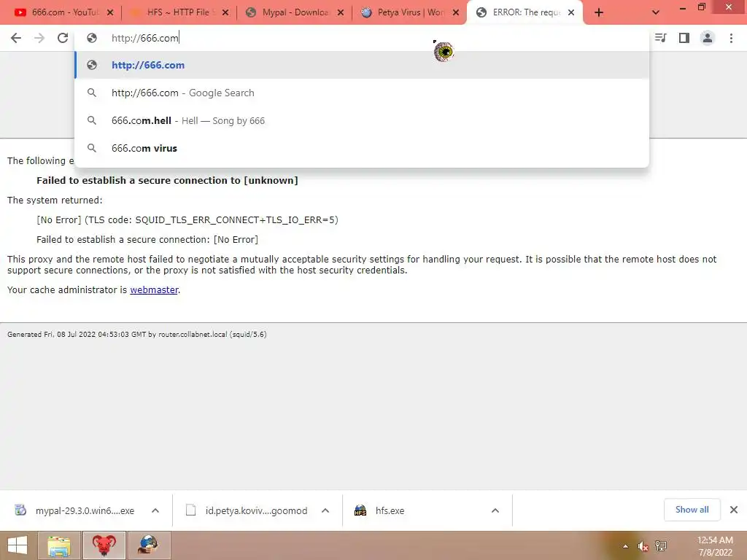Close the HFS HTTP File tab
The height and width of the screenshot is (560, 747).
(225, 13)
